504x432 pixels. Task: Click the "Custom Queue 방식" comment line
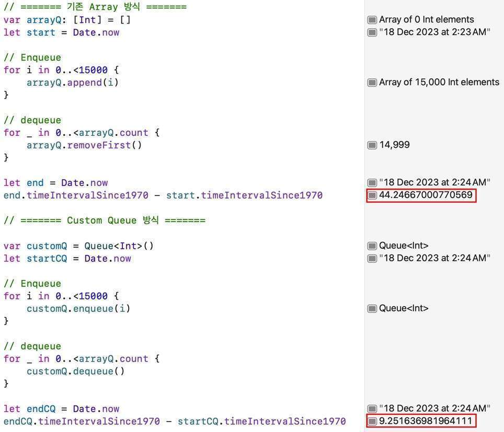tap(104, 220)
